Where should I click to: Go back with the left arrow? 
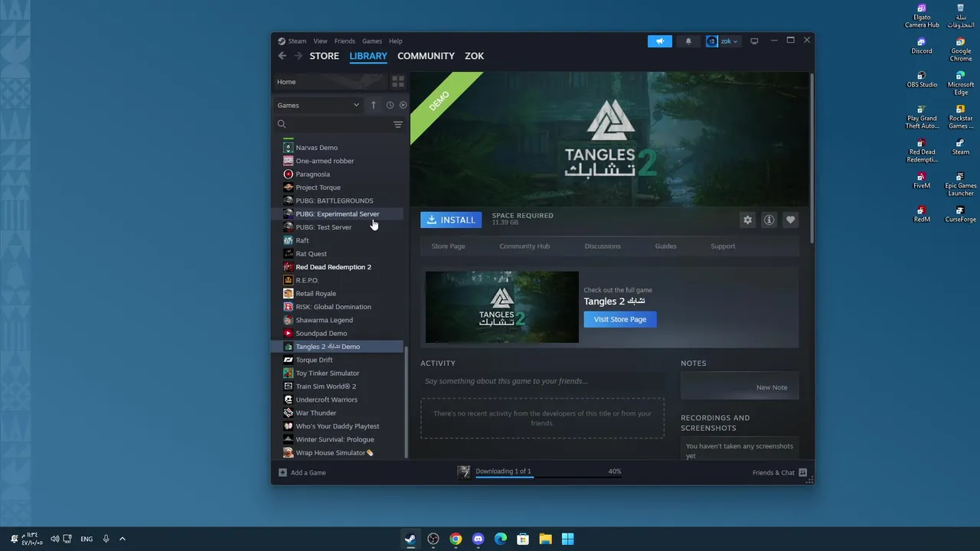click(x=283, y=56)
